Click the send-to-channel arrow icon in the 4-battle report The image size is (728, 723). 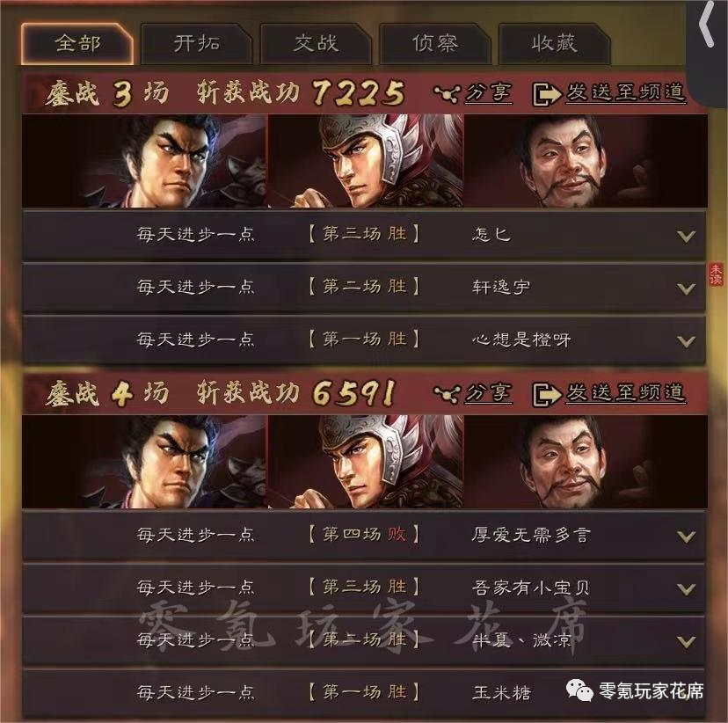point(547,395)
